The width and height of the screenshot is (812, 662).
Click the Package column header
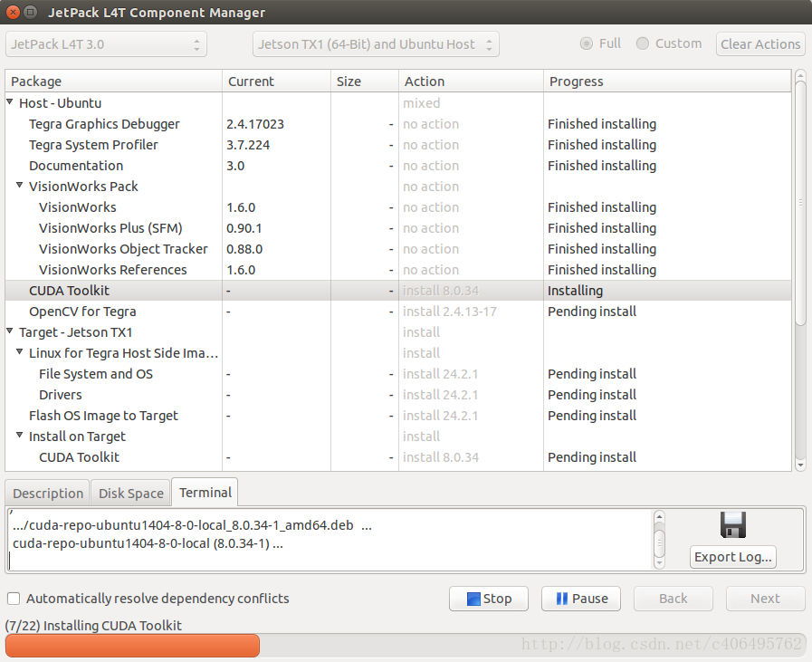coord(114,82)
